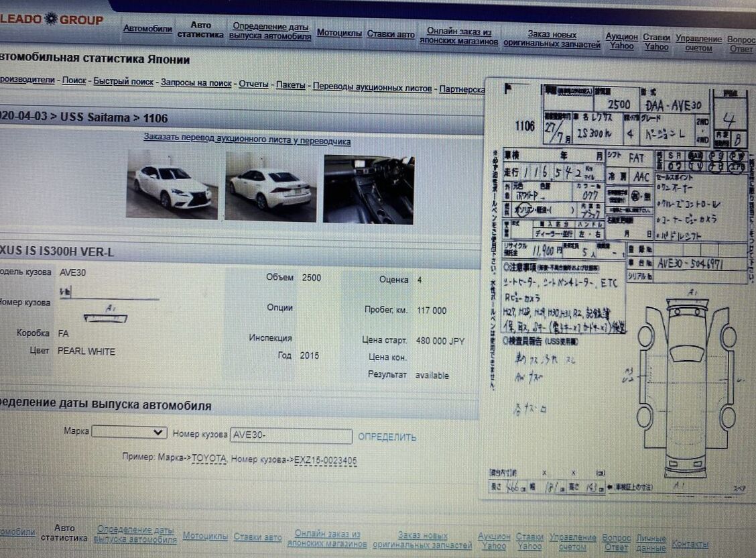This screenshot has width=756, height=558.
Task: Click the LEADO GROUP logo
Action: pos(51,19)
